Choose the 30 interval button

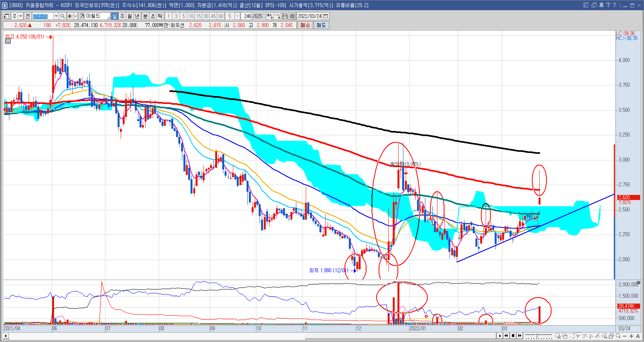pos(206,16)
